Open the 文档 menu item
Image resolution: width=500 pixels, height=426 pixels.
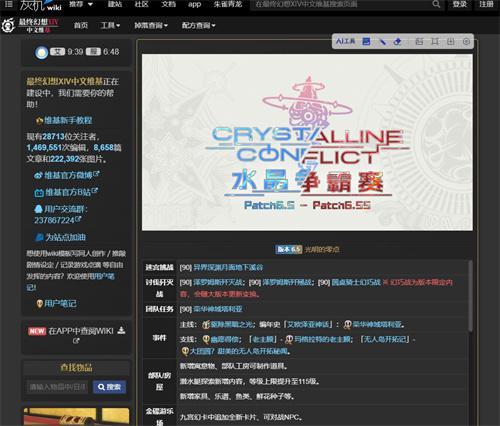[168, 4]
